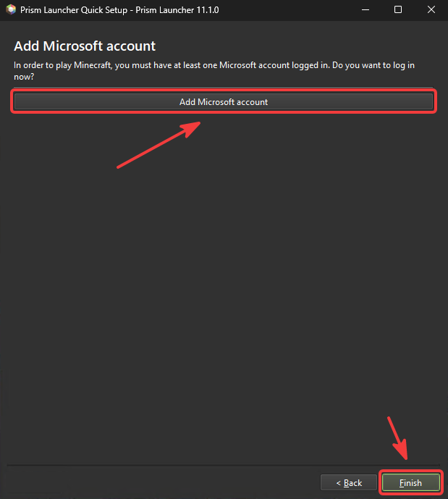Close the Prism Launcher Quick Setup window
The width and height of the screenshot is (448, 499).
(431, 10)
